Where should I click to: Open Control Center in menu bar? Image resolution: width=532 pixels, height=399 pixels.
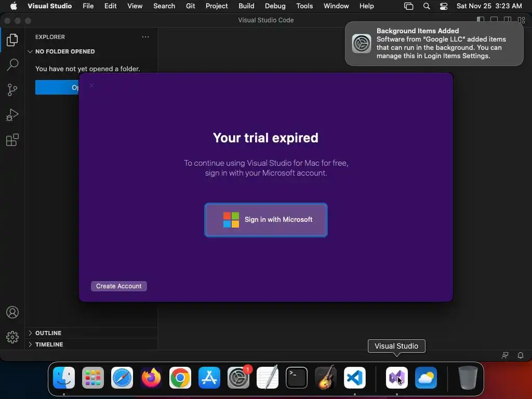point(444,6)
